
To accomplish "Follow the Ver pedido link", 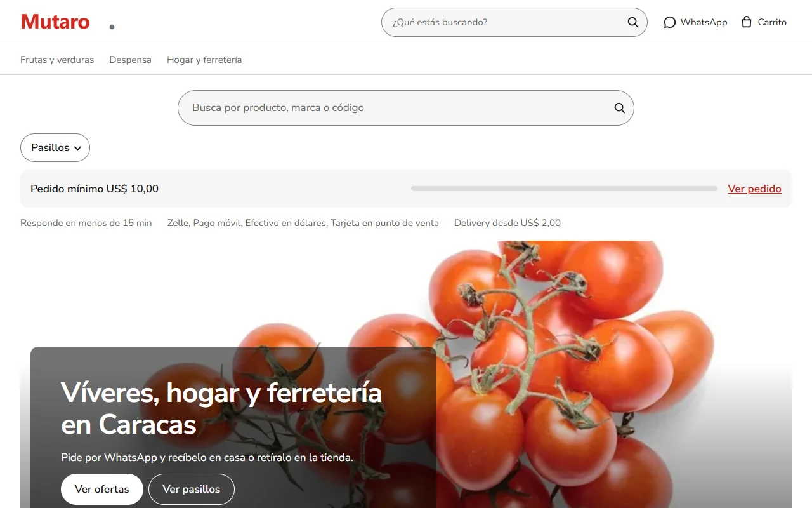I will [x=754, y=189].
